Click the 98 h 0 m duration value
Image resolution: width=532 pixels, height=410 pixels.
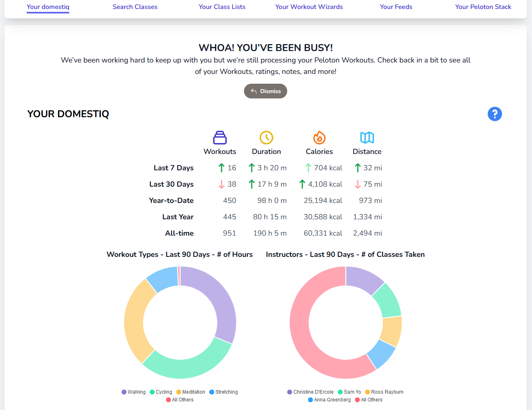(x=272, y=201)
